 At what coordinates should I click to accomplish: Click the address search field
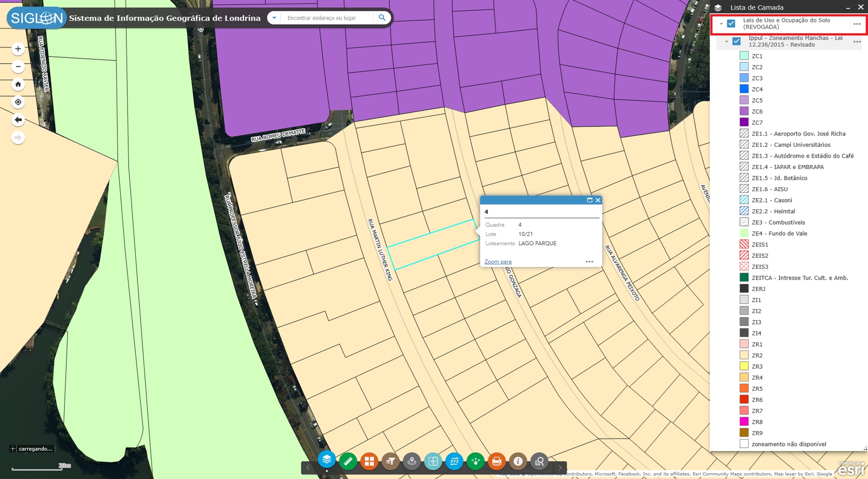click(x=328, y=18)
